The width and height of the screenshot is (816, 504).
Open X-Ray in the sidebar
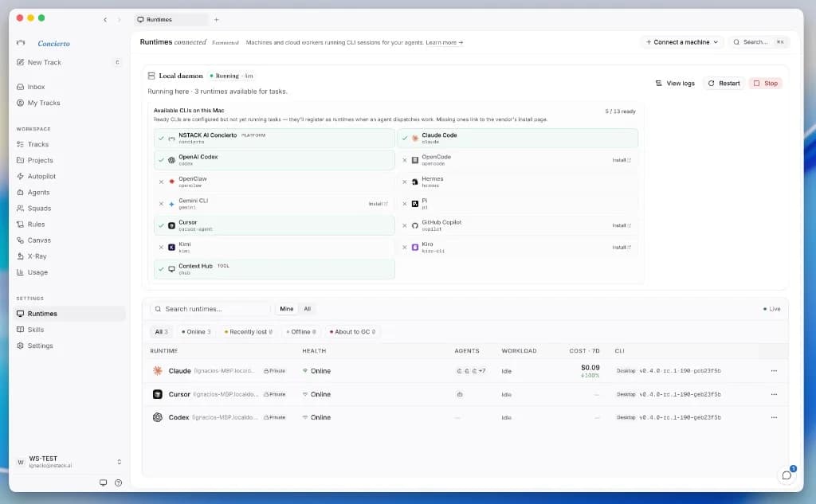pyautogui.click(x=37, y=256)
